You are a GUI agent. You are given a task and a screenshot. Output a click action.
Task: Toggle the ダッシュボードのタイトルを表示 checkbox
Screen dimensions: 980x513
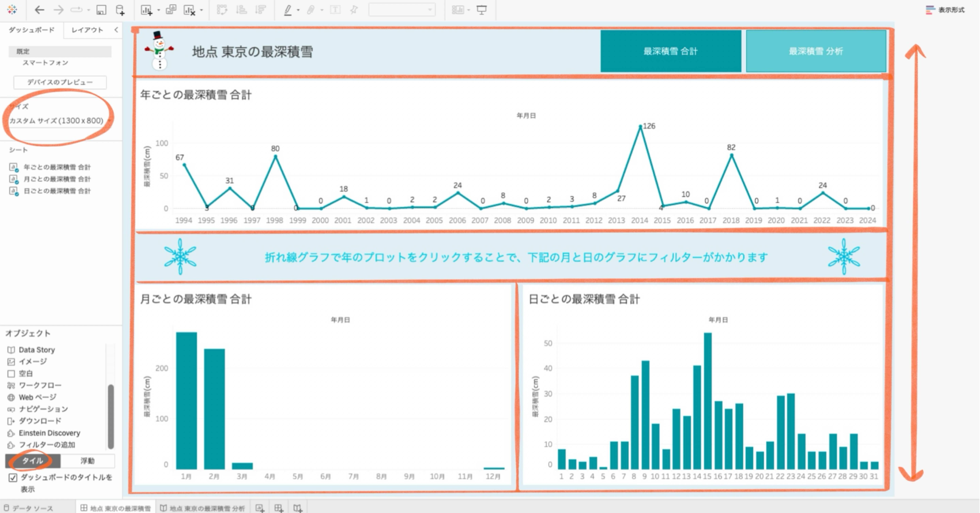pyautogui.click(x=13, y=478)
